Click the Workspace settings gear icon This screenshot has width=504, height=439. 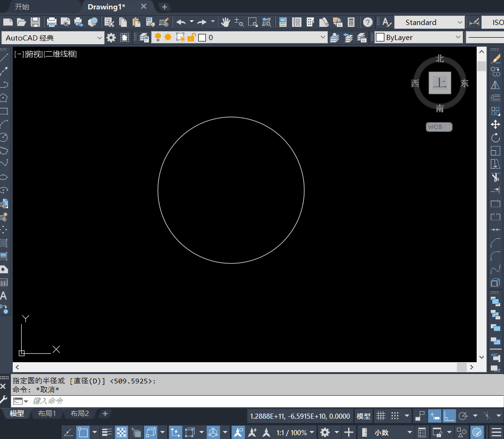[111, 38]
